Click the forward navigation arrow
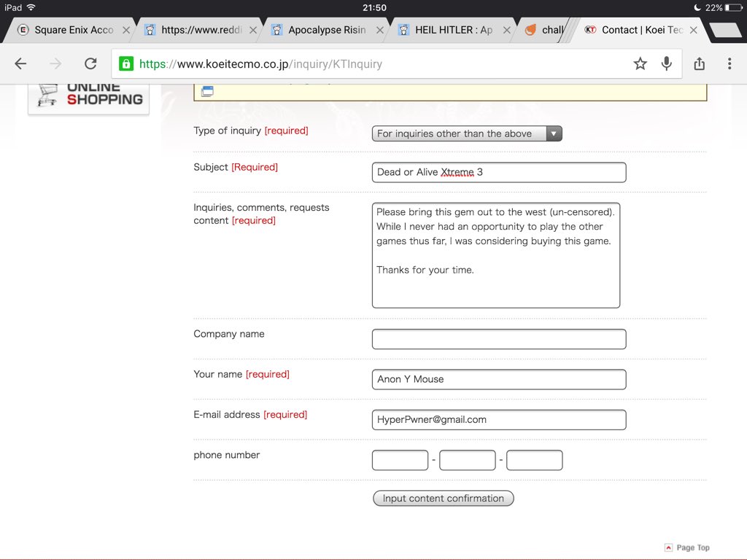Image resolution: width=747 pixels, height=560 pixels. (x=55, y=64)
